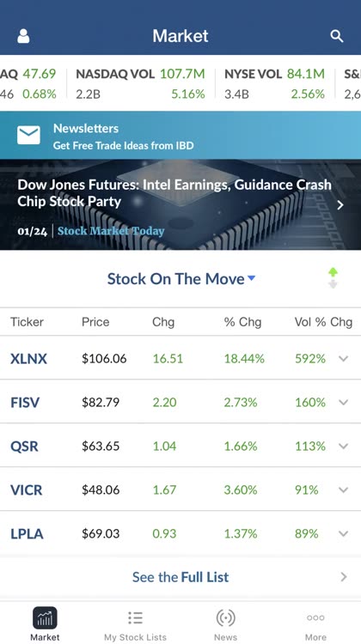Viewport: 361px width, 644px height.
Task: Tap See the Full List
Action: coord(180,577)
